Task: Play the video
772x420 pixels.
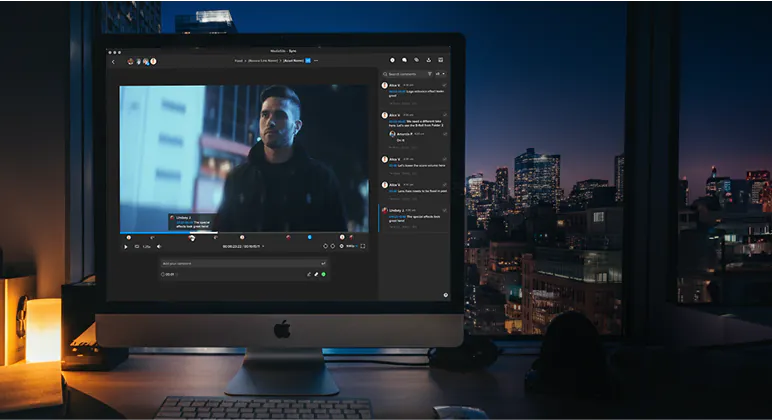Action: click(125, 246)
